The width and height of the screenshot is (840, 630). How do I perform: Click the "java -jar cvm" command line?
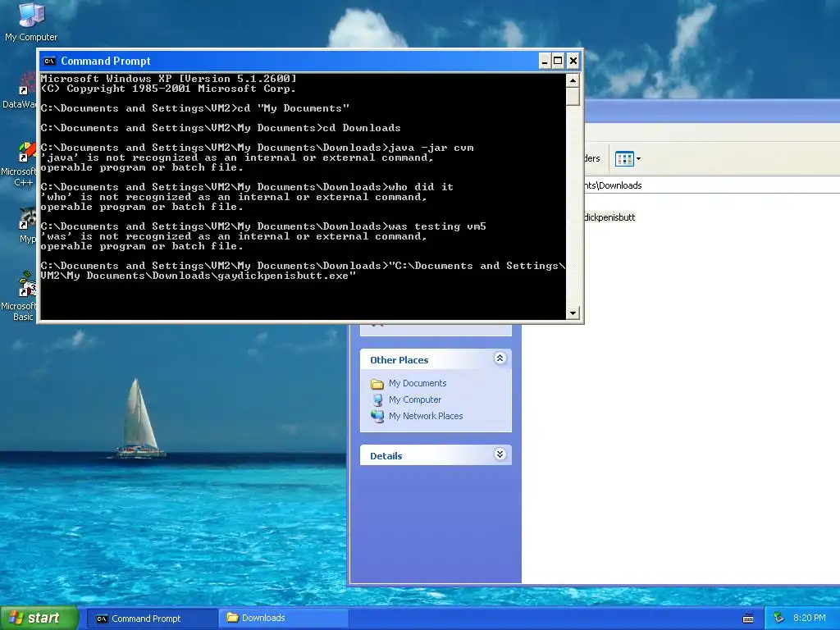click(x=257, y=148)
